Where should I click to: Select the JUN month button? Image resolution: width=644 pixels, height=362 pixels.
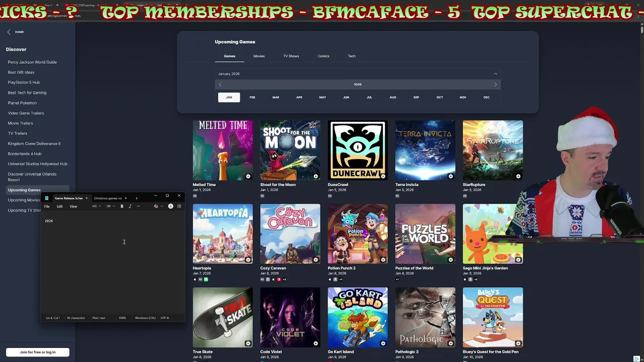coord(346,97)
